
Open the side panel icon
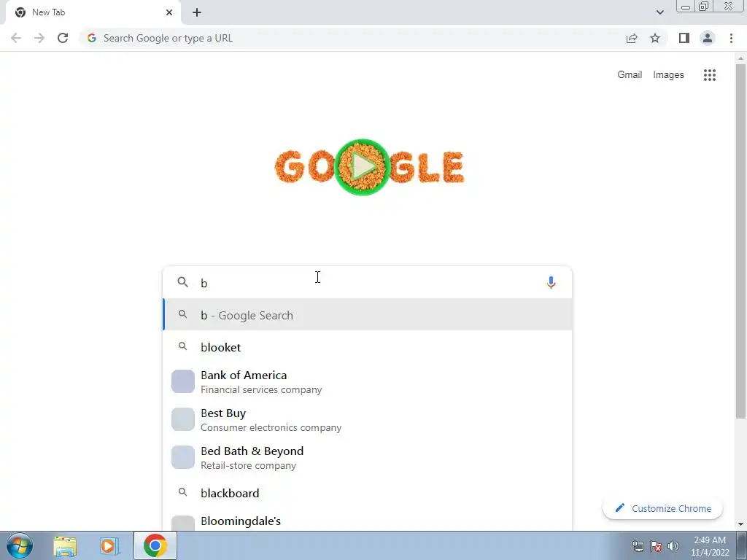click(x=684, y=38)
